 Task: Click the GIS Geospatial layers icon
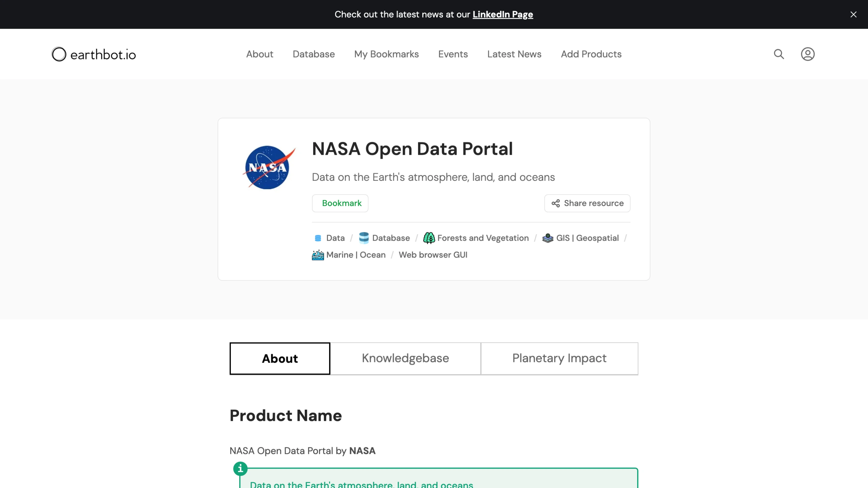[548, 238]
